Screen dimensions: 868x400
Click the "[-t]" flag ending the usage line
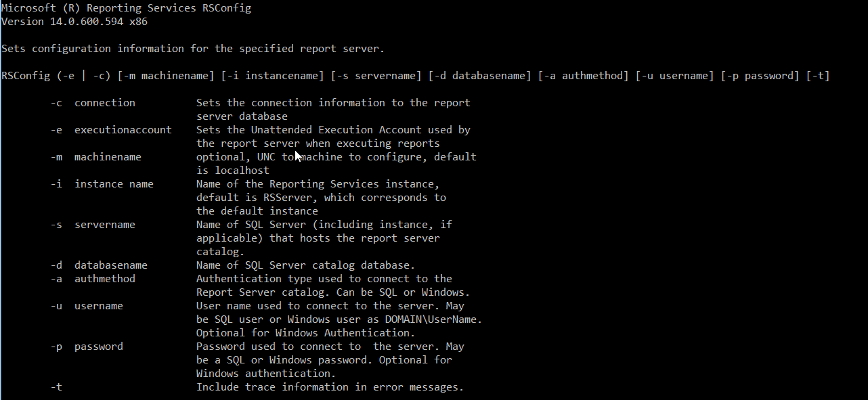pos(818,76)
